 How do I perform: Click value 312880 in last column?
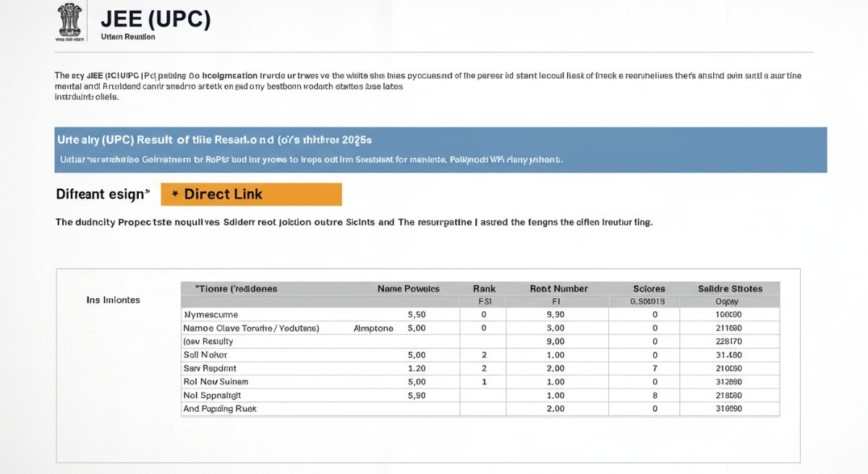click(x=728, y=381)
